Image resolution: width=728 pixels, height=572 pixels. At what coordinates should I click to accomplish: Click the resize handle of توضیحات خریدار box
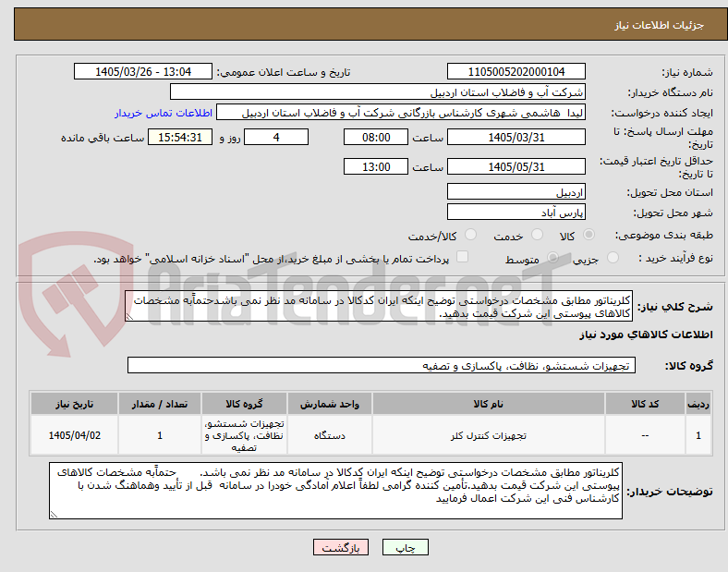click(x=54, y=514)
